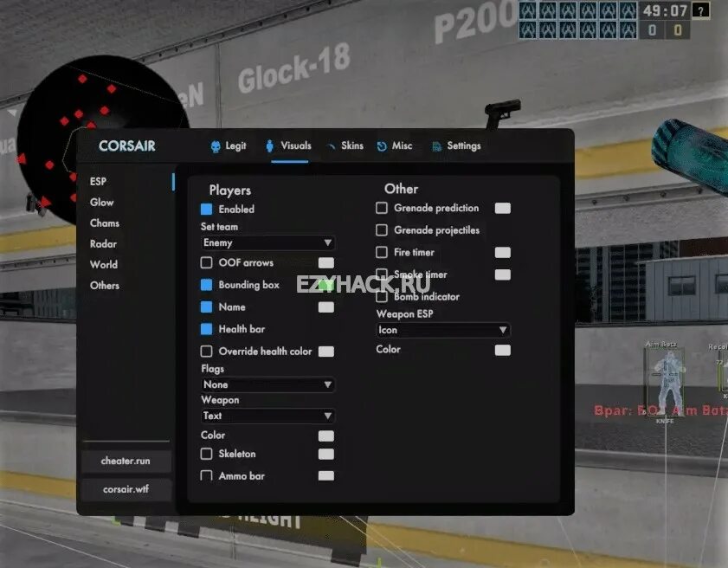Open the Skins tab

click(345, 145)
